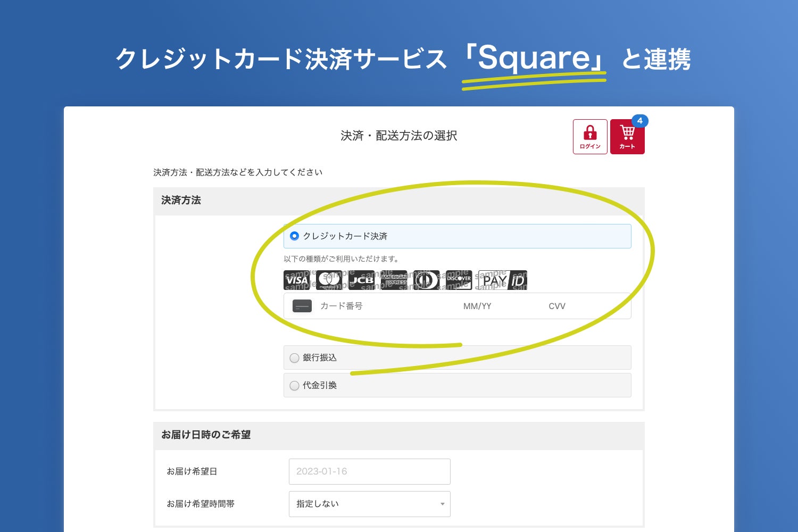Image resolution: width=798 pixels, height=532 pixels.
Task: Click 決済方法・配送方法などを入力してください instruction text
Action: [238, 172]
